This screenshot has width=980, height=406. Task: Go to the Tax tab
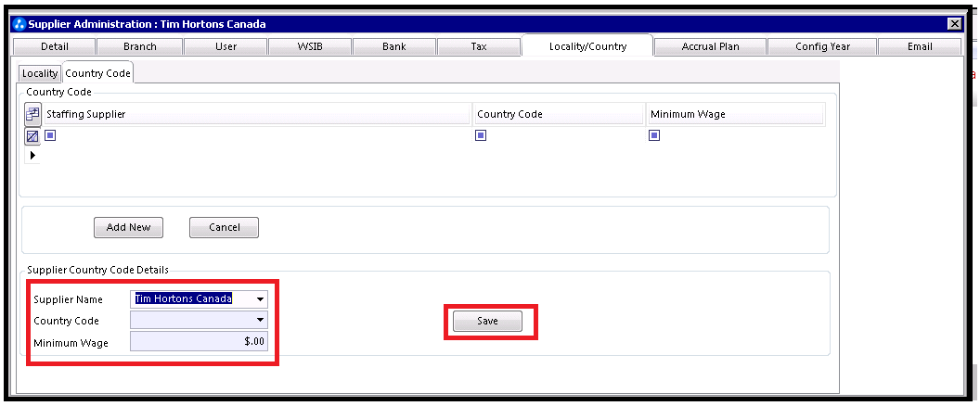(x=479, y=47)
